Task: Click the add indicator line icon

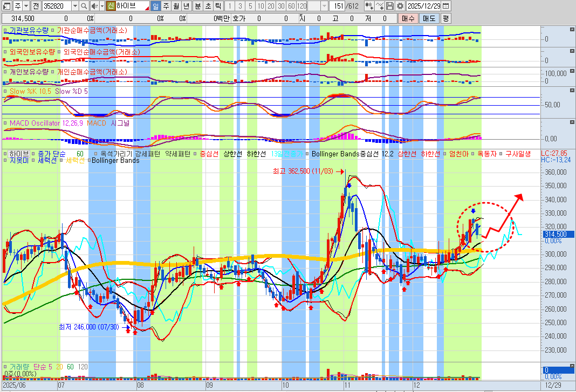Action: 379,6
